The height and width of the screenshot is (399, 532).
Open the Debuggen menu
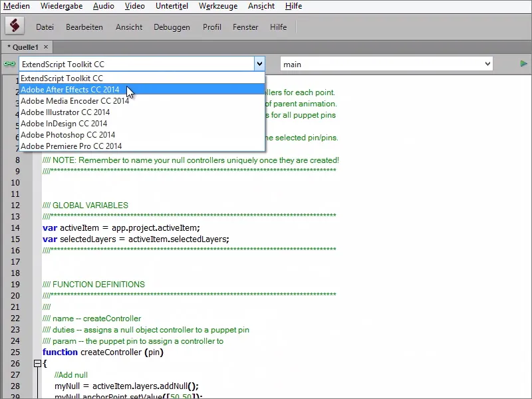[172, 27]
